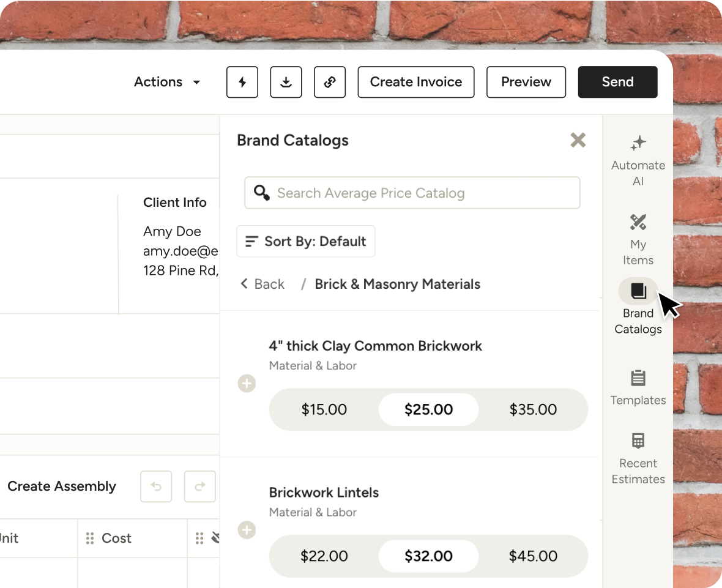
Task: Add 4" thick Clay Common Brickwork item
Action: click(x=247, y=384)
